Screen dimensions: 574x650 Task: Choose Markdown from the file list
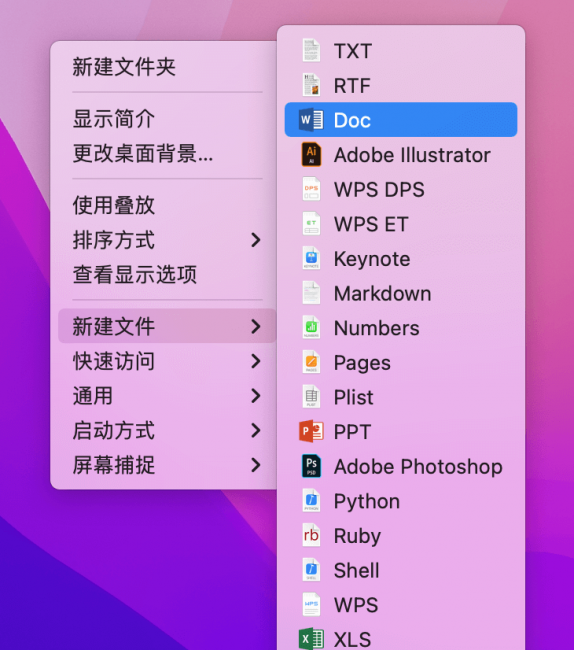(401, 293)
